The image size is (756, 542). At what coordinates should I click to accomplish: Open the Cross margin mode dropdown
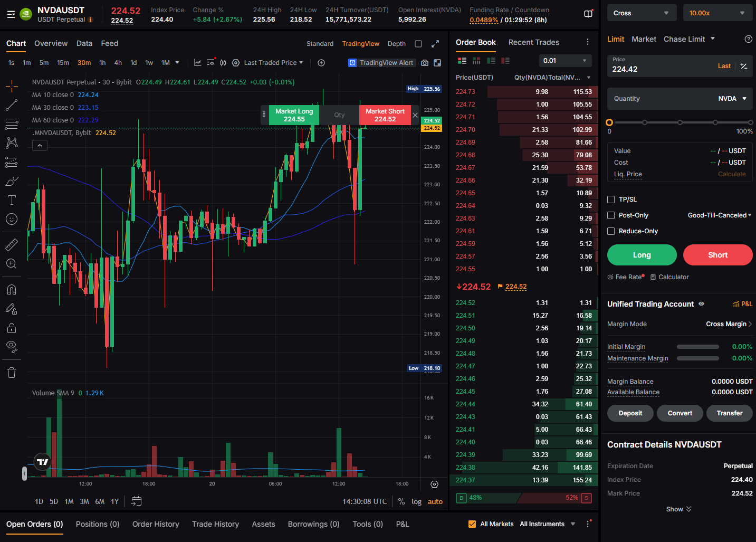(641, 13)
